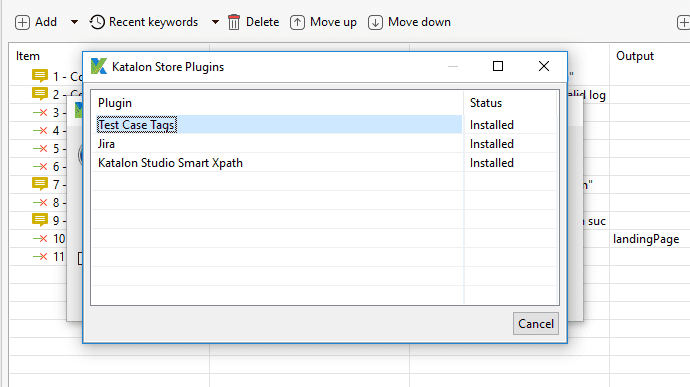The image size is (690, 387).
Task: Select comment step 1 in test case
Action: (57, 77)
